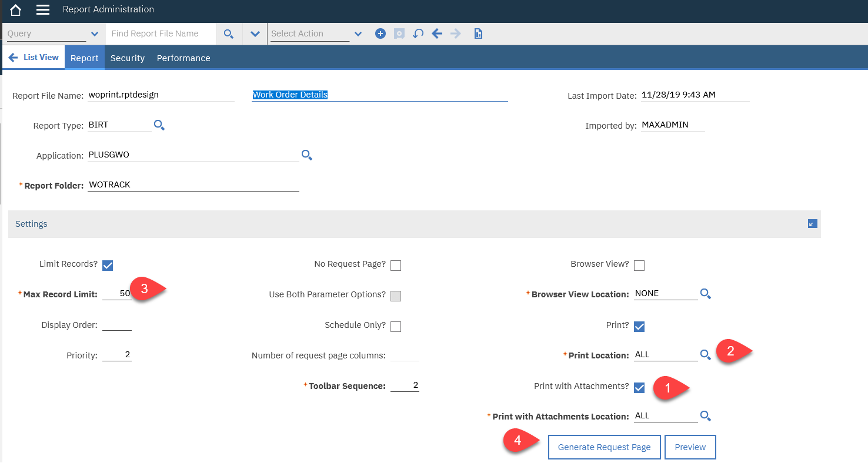The width and height of the screenshot is (868, 463).
Task: Click Generate Request Page button
Action: (604, 447)
